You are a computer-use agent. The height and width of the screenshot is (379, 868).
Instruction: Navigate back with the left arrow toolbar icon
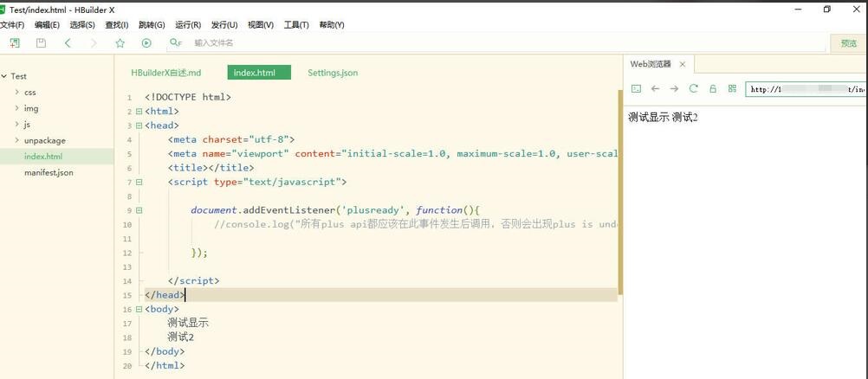click(68, 43)
